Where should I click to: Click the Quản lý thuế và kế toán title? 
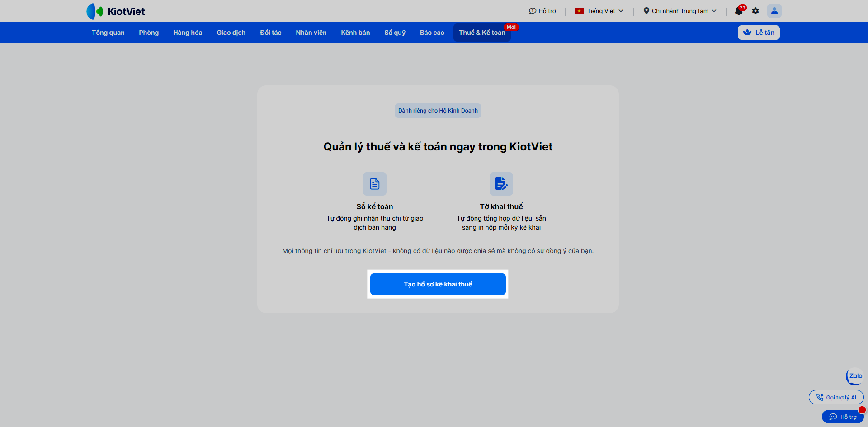(438, 147)
